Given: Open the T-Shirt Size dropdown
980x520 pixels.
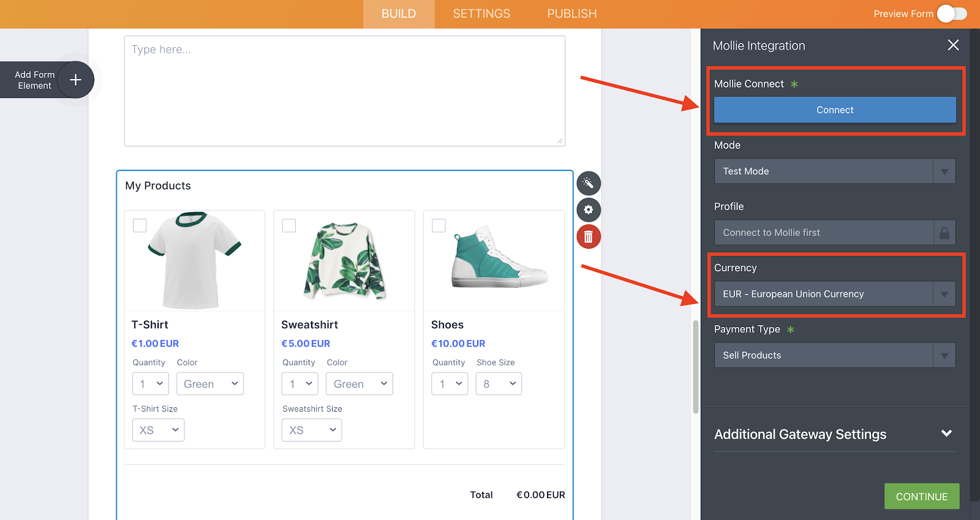Looking at the screenshot, I should tap(159, 430).
